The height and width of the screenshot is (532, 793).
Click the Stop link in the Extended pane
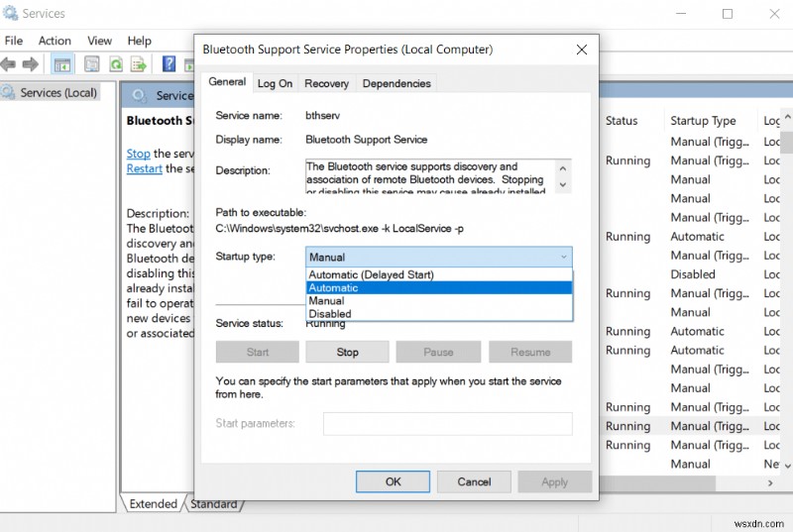click(138, 154)
